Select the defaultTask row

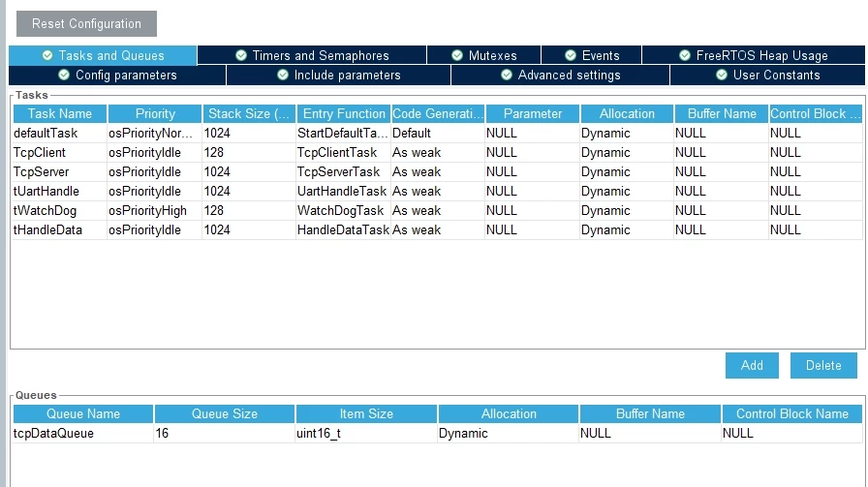click(x=437, y=133)
